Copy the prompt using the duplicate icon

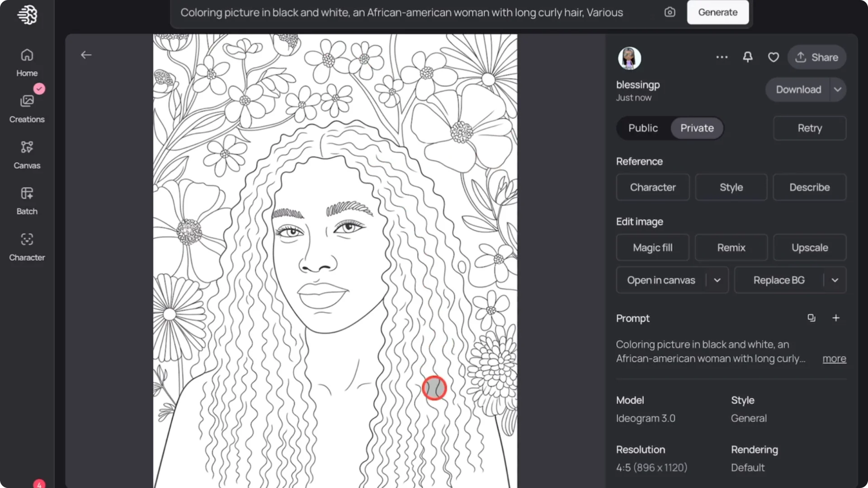[811, 318]
